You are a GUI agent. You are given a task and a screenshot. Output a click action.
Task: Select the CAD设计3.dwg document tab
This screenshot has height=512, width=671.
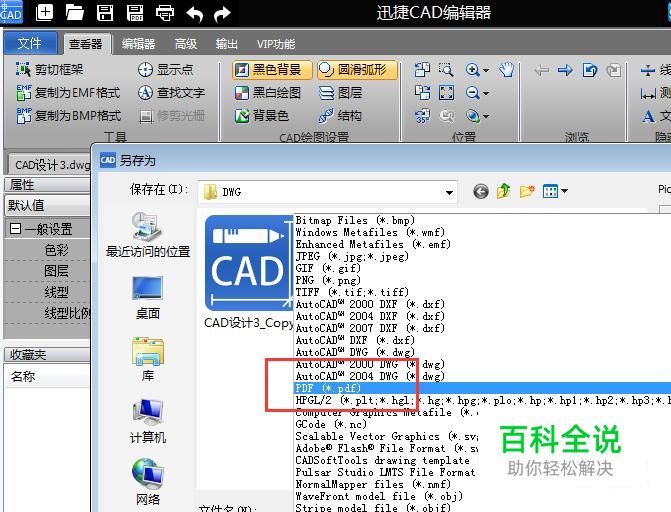50,165
